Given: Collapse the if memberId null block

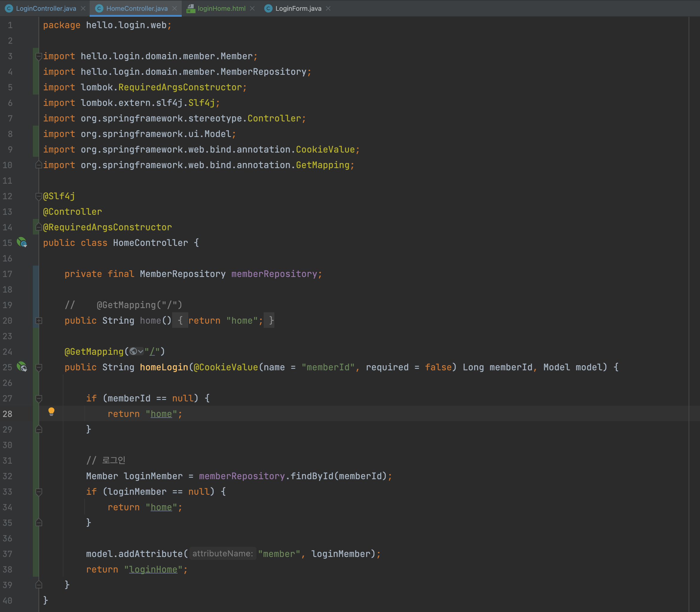Looking at the screenshot, I should pos(39,398).
